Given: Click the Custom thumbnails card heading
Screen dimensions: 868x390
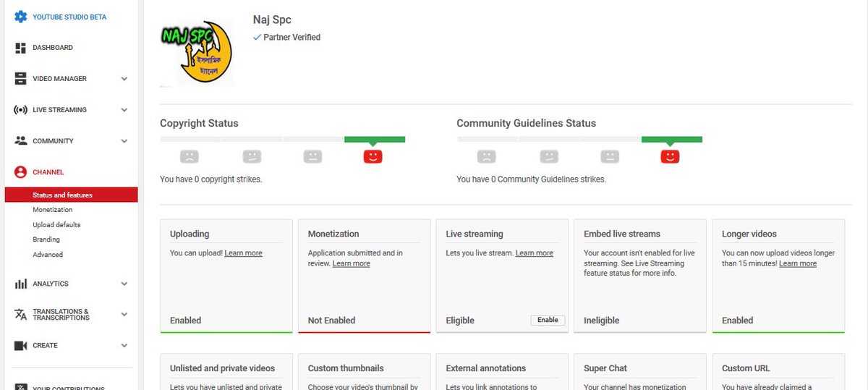Looking at the screenshot, I should click(x=346, y=368).
